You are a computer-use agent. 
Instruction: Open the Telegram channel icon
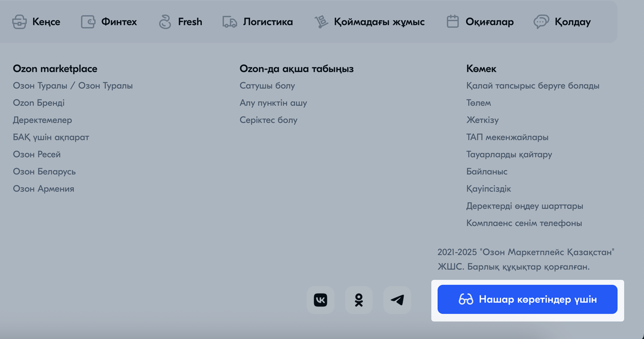397,300
